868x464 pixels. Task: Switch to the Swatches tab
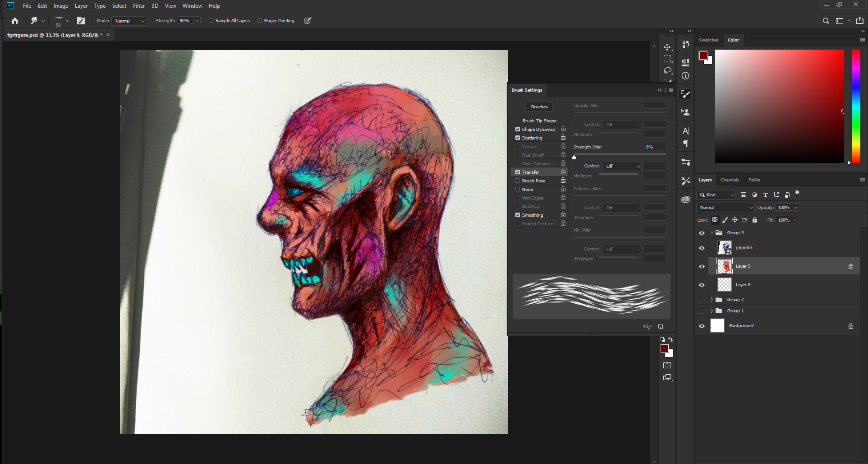pyautogui.click(x=708, y=40)
